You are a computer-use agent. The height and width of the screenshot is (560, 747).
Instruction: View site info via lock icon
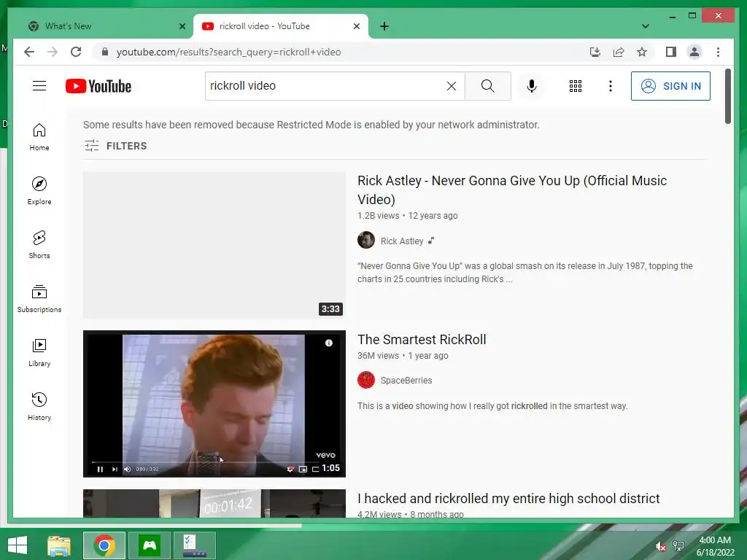pos(105,52)
